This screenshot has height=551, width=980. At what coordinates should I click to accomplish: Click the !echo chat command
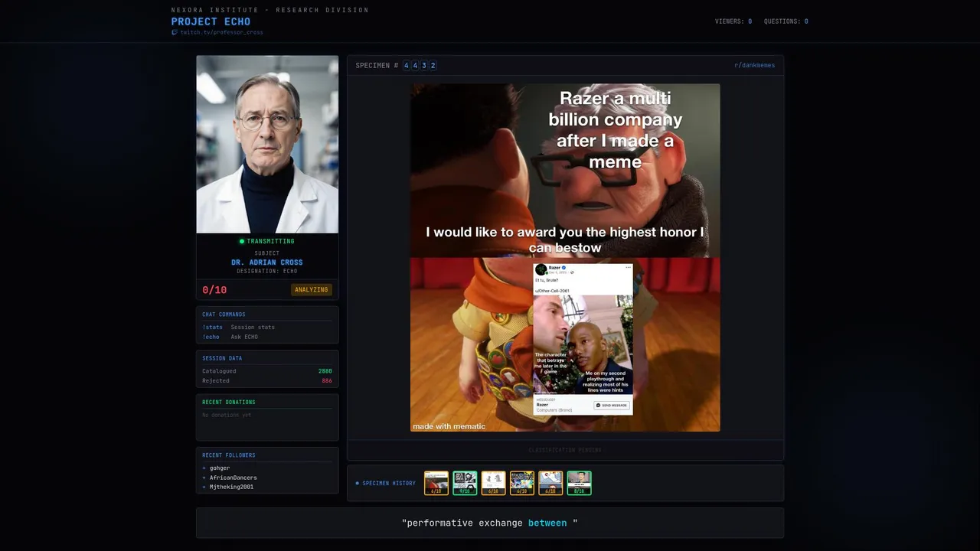[x=211, y=337]
